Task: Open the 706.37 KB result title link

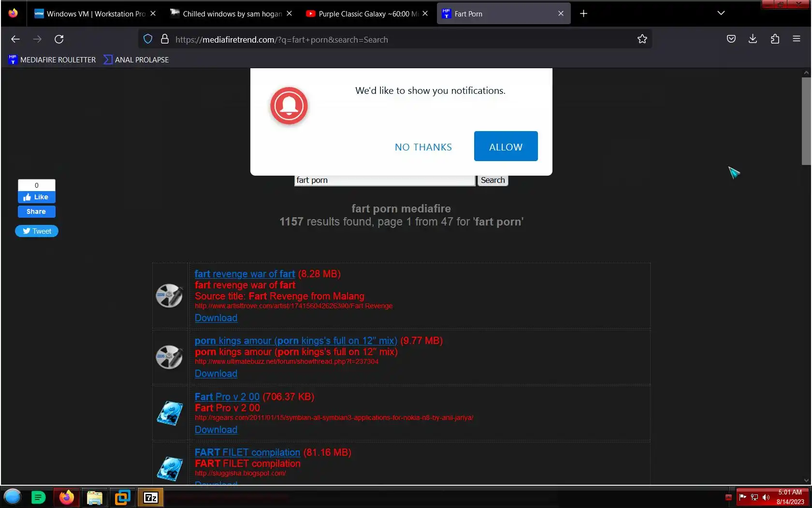Action: [227, 397]
